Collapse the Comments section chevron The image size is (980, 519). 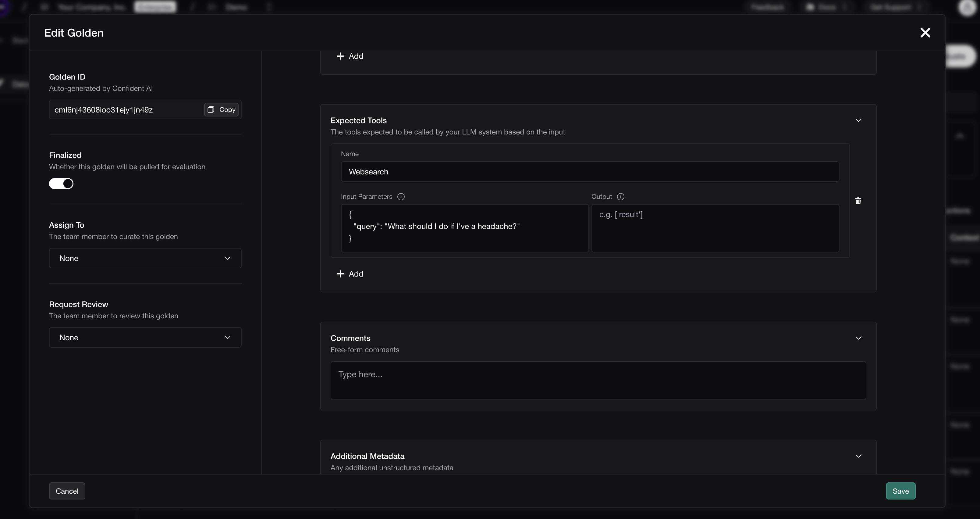point(858,338)
